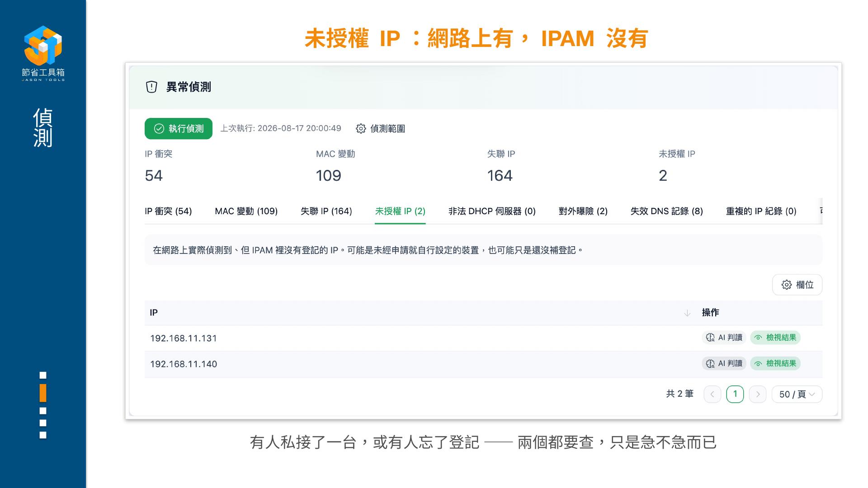The width and height of the screenshot is (868, 488).
Task: Click the gear icon in 欄位 button
Action: (x=787, y=285)
